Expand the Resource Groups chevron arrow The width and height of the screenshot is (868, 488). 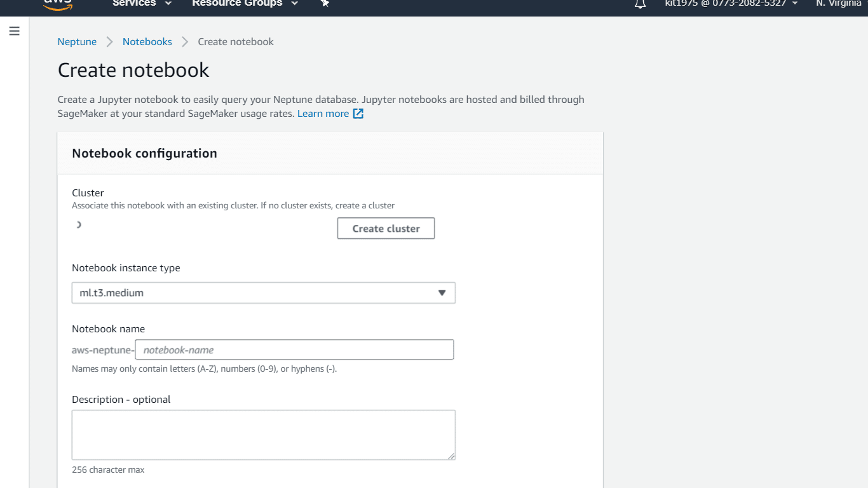[294, 4]
